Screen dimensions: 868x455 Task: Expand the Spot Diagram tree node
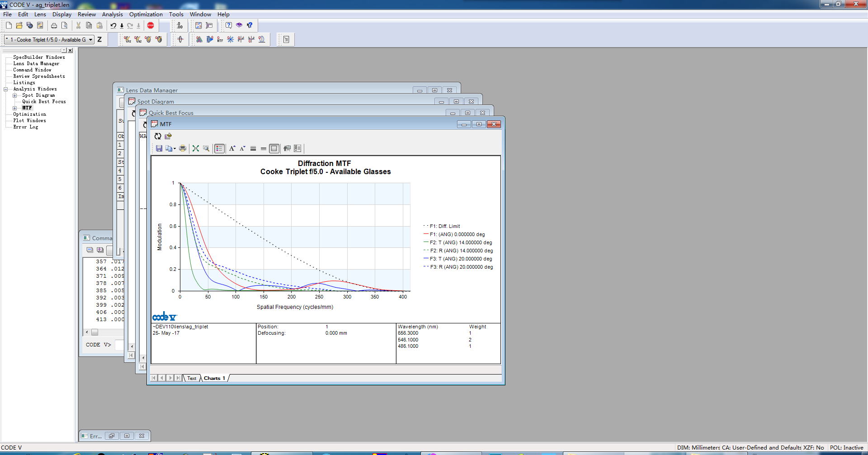point(15,95)
